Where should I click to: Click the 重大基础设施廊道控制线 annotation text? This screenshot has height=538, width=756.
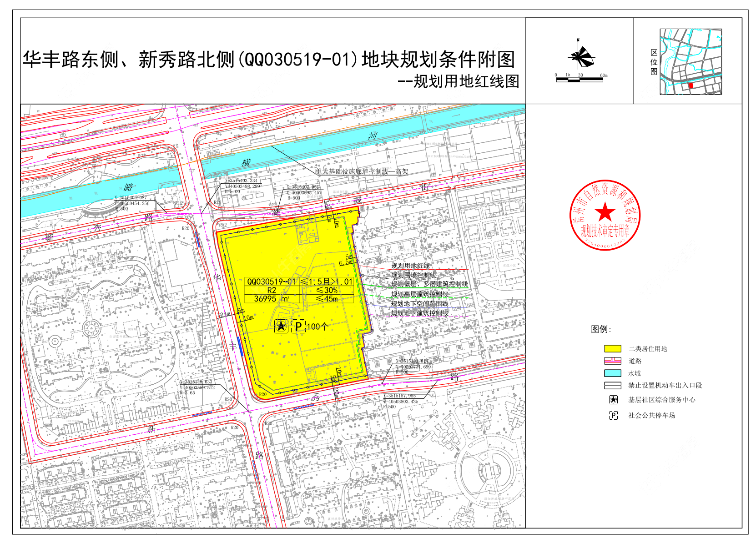(362, 171)
